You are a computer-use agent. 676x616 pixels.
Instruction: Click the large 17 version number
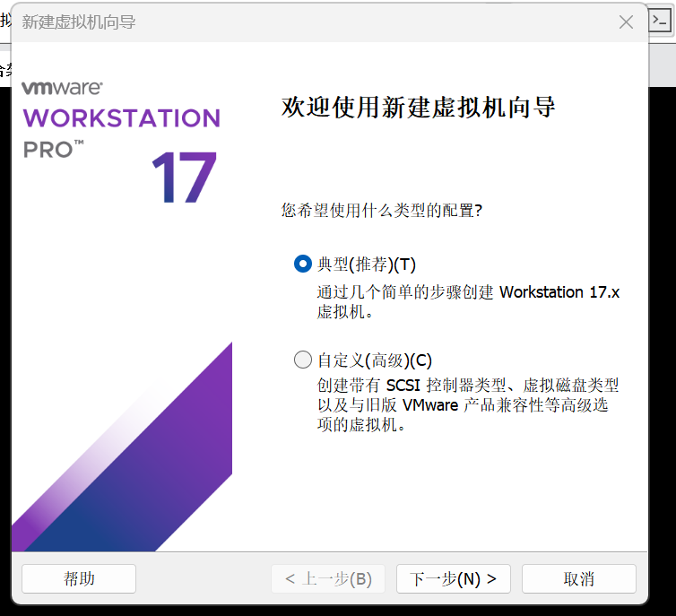pyautogui.click(x=184, y=178)
